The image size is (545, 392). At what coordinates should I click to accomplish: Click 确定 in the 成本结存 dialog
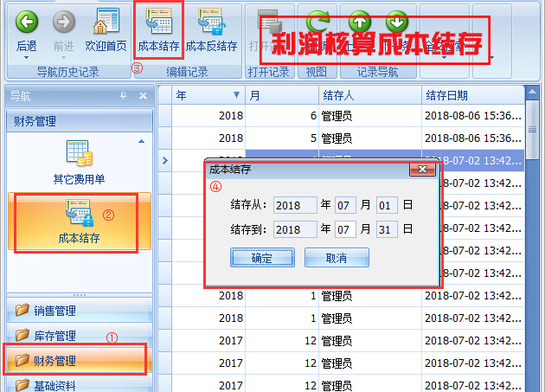point(262,258)
